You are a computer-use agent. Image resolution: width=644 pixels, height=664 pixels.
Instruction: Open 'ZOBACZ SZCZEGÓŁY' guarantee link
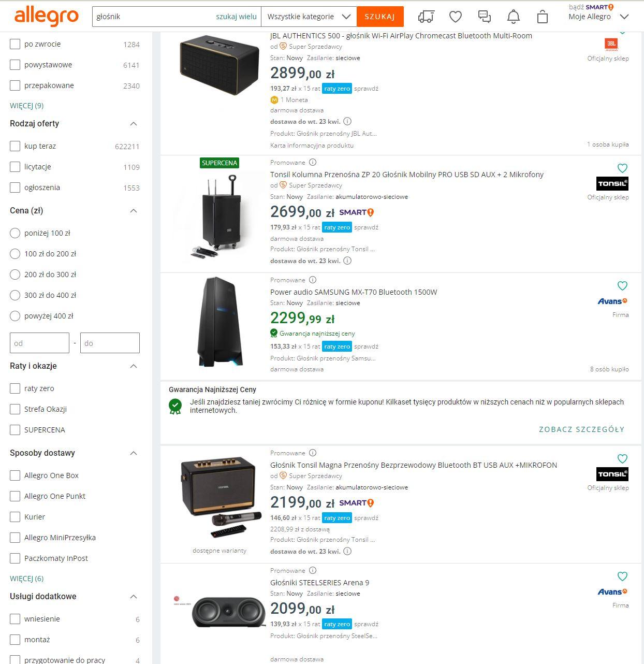pos(581,429)
